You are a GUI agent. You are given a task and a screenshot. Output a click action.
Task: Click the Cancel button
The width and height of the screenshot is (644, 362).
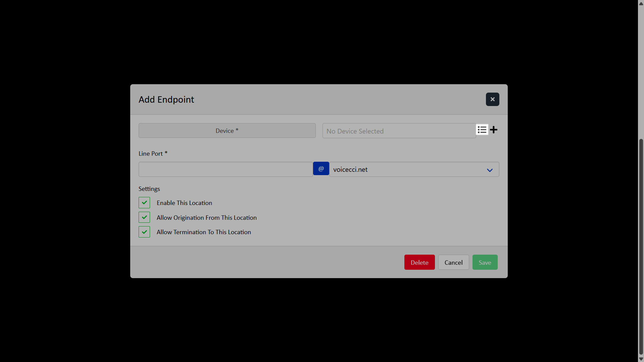453,262
